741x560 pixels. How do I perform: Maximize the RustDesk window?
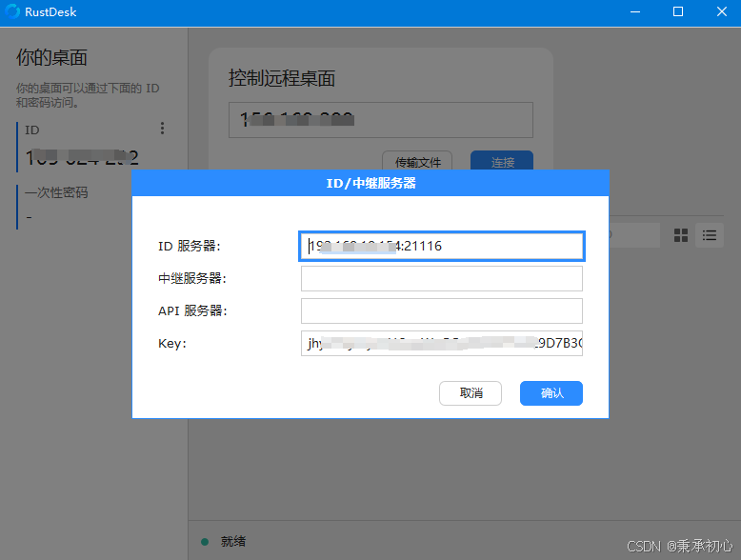click(678, 11)
